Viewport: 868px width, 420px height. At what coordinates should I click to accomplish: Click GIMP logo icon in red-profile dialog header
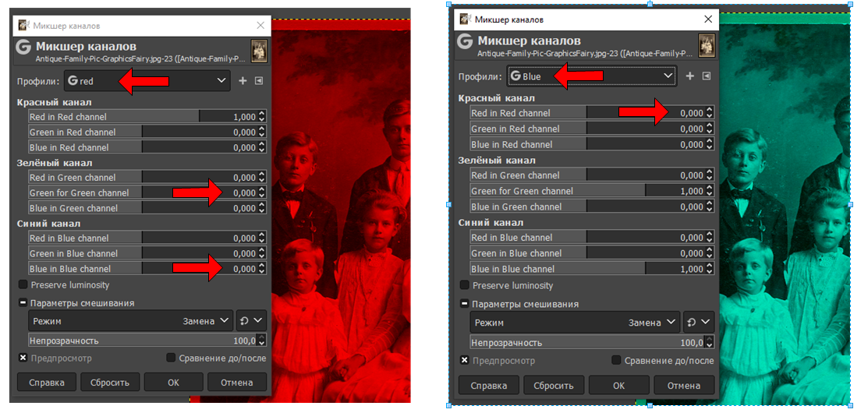[23, 47]
